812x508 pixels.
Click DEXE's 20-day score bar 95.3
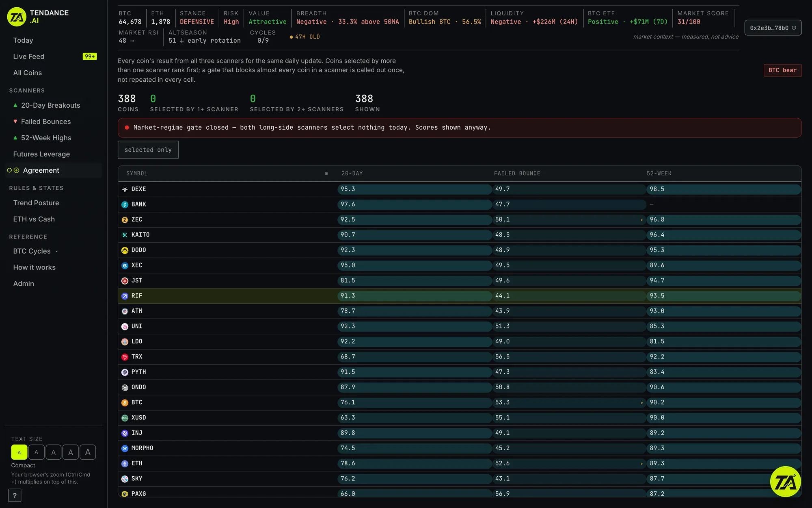[x=414, y=189]
